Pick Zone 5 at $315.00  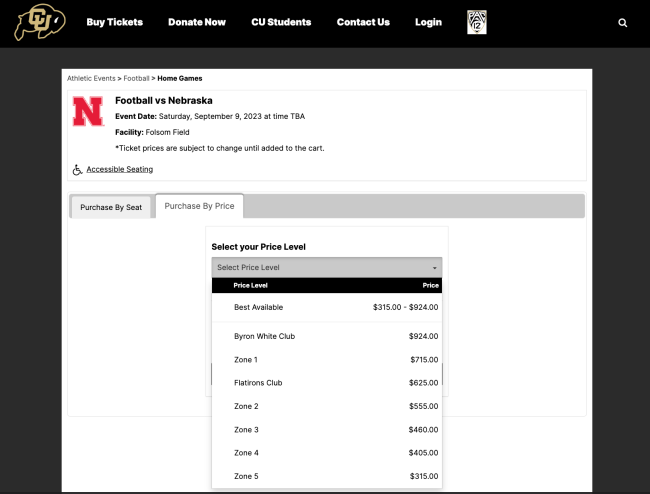[x=327, y=476]
